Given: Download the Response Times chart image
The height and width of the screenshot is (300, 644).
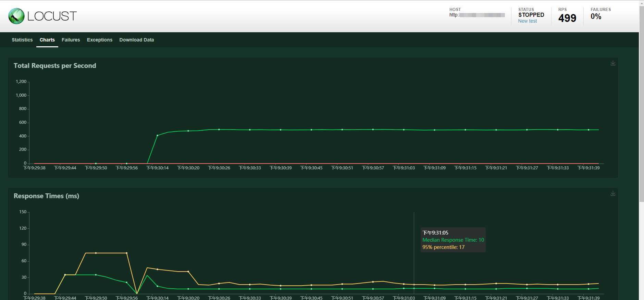Looking at the screenshot, I should click(x=613, y=193).
